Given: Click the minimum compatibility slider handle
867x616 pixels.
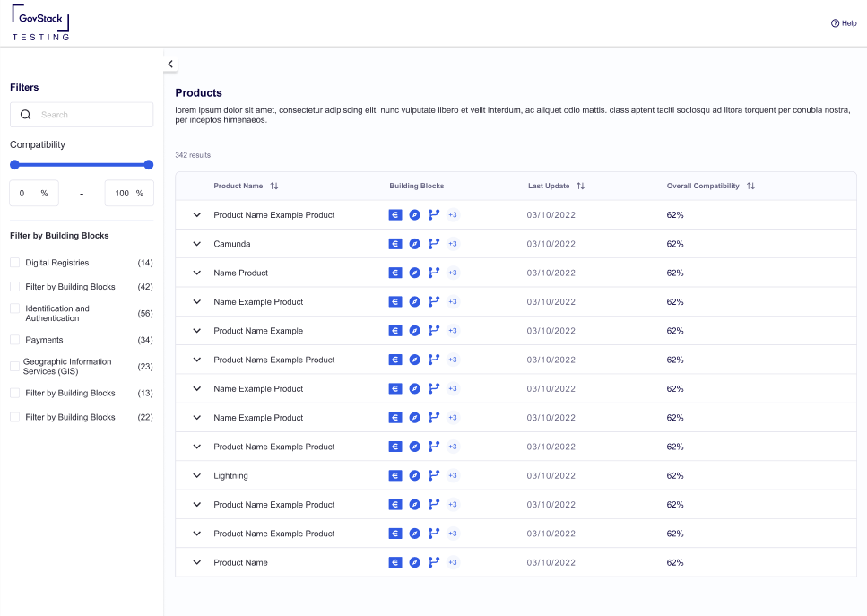Looking at the screenshot, I should [15, 165].
